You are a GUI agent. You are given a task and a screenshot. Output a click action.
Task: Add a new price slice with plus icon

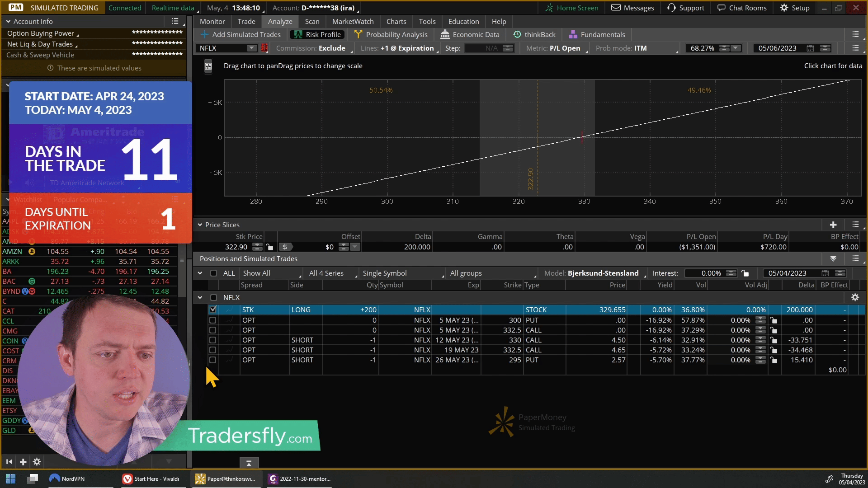[833, 225]
